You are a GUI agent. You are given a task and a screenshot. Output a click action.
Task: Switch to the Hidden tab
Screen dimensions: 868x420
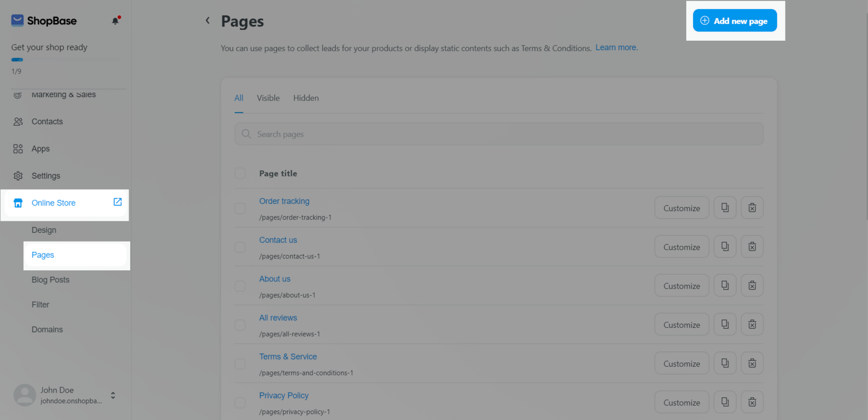[x=306, y=98]
